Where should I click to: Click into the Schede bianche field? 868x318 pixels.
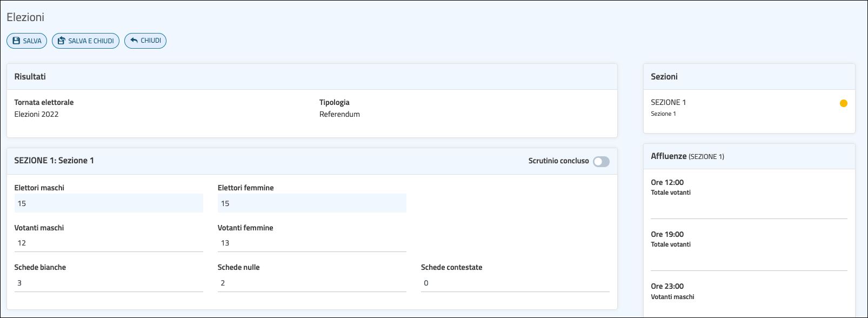[x=109, y=283]
